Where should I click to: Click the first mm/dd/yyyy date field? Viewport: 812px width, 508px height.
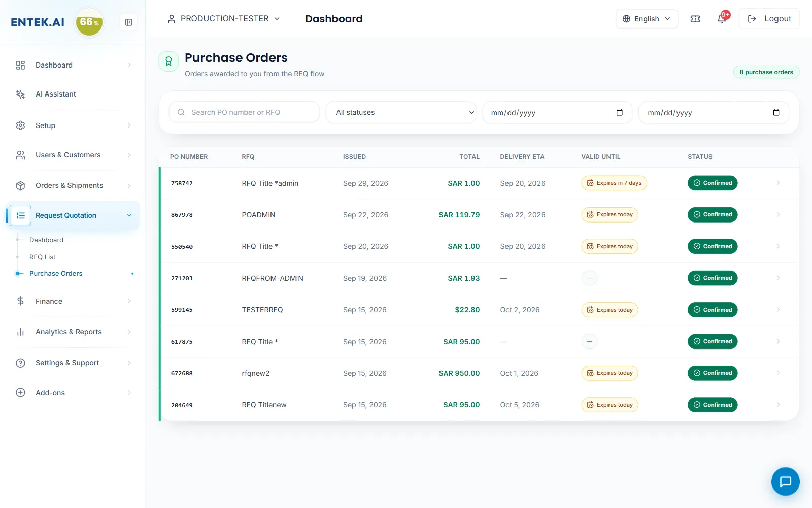click(557, 112)
